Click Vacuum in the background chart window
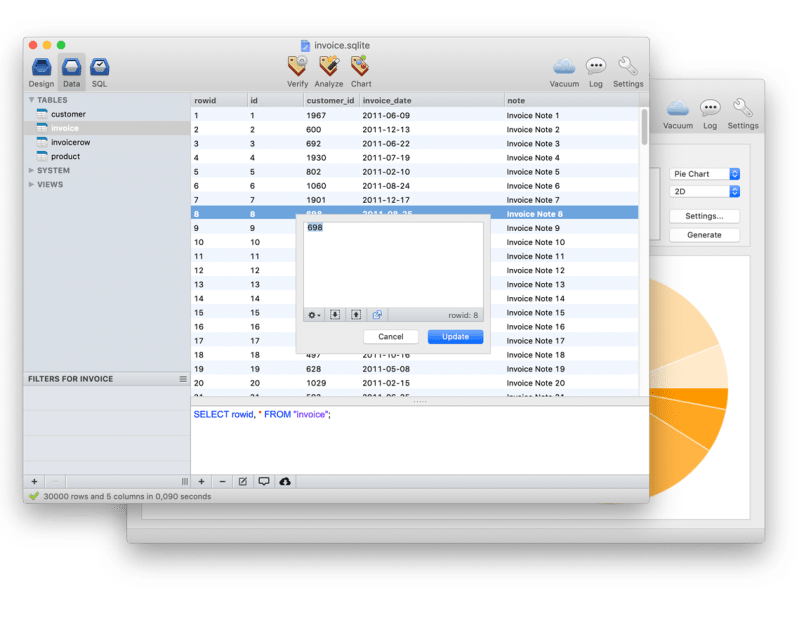This screenshot has width=799, height=632. pos(678,114)
